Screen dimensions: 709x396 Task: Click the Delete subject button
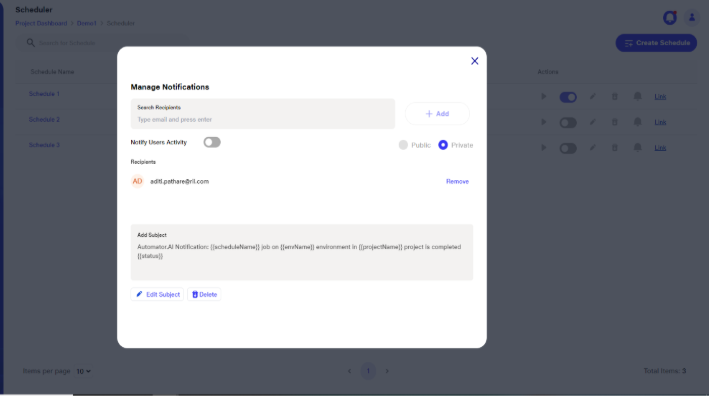(204, 294)
